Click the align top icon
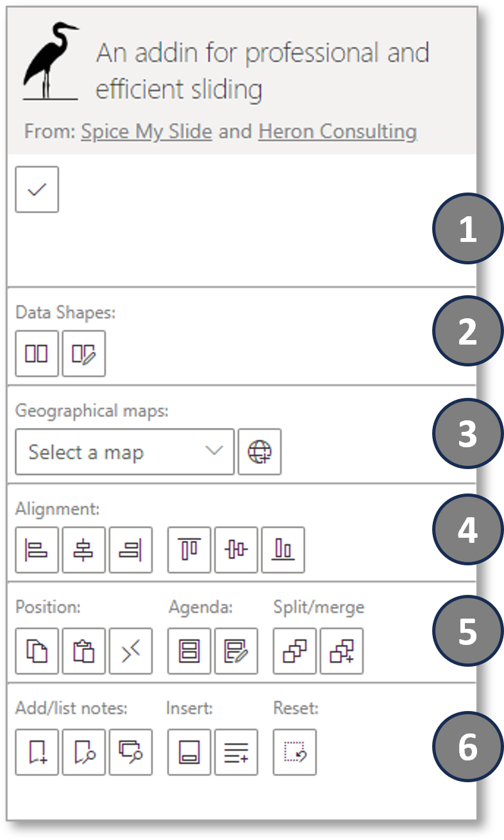 [x=189, y=549]
